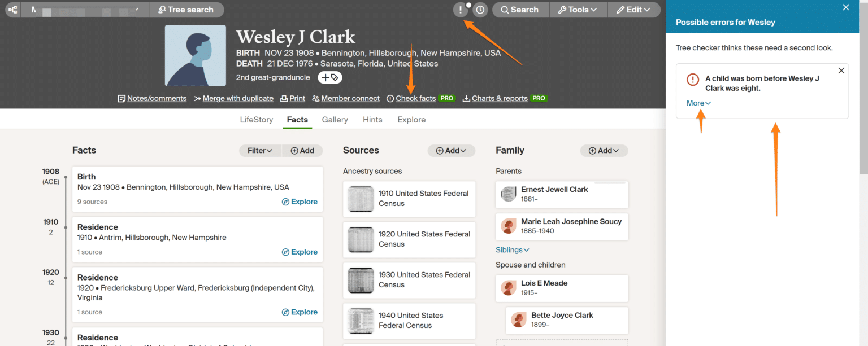This screenshot has height=346, width=868.
Task: Click the Print icon
Action: 292,98
